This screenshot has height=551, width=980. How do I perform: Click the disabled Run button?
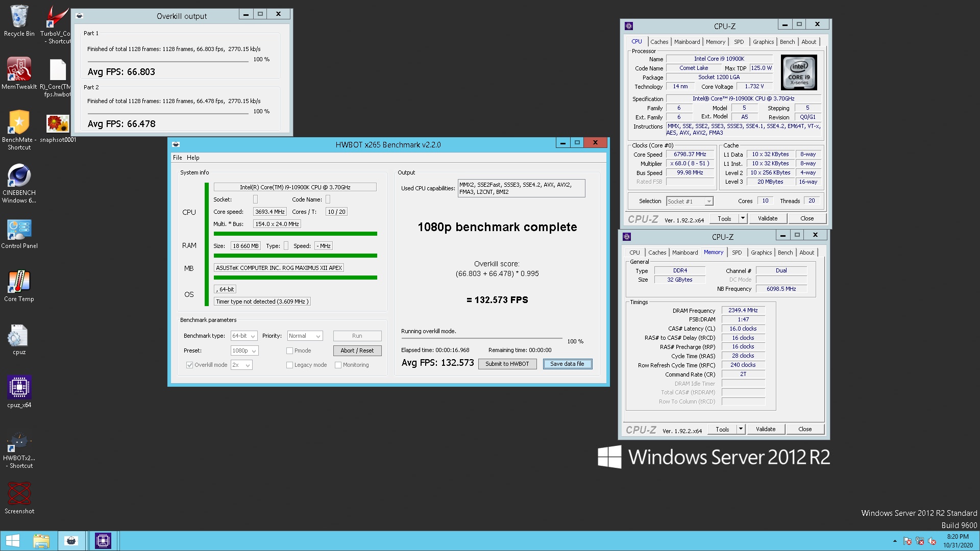tap(357, 336)
